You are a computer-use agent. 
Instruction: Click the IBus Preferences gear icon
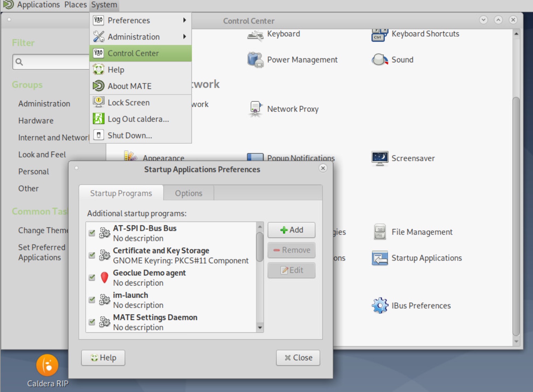click(379, 306)
